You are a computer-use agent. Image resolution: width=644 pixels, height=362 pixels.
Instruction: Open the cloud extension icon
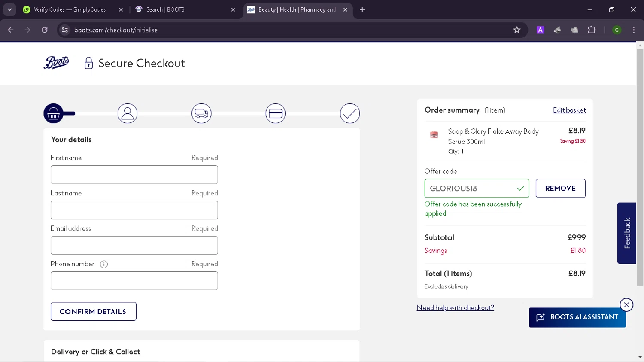click(574, 30)
